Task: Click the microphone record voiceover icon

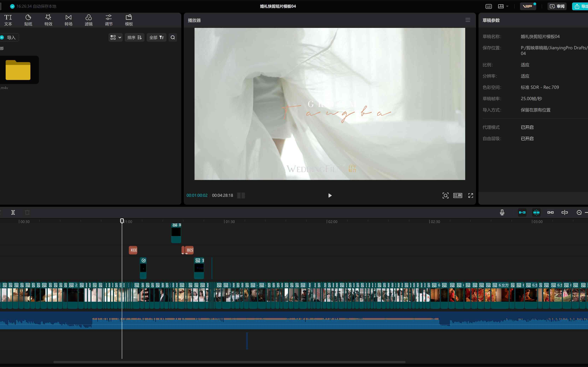Action: coord(502,212)
